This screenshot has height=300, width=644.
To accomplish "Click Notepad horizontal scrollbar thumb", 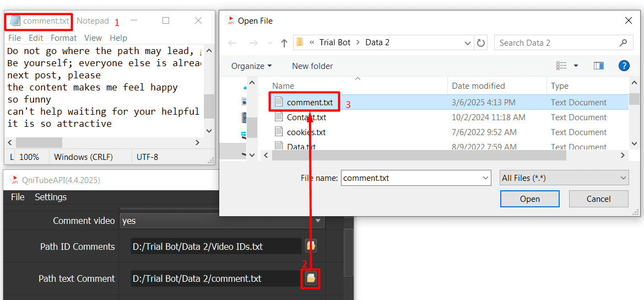I will tap(39, 143).
